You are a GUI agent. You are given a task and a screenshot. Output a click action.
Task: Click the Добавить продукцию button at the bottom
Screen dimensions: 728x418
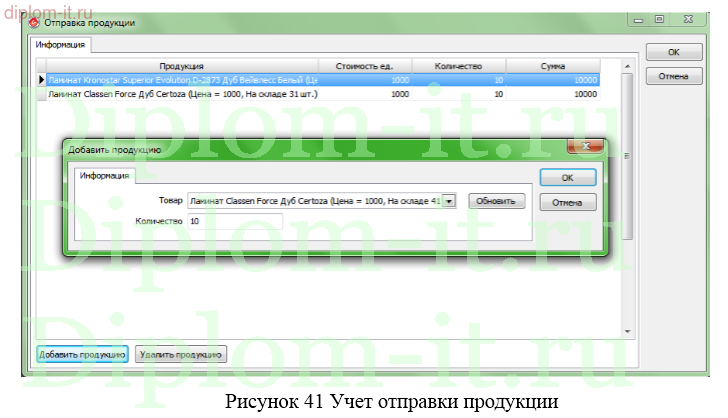82,354
